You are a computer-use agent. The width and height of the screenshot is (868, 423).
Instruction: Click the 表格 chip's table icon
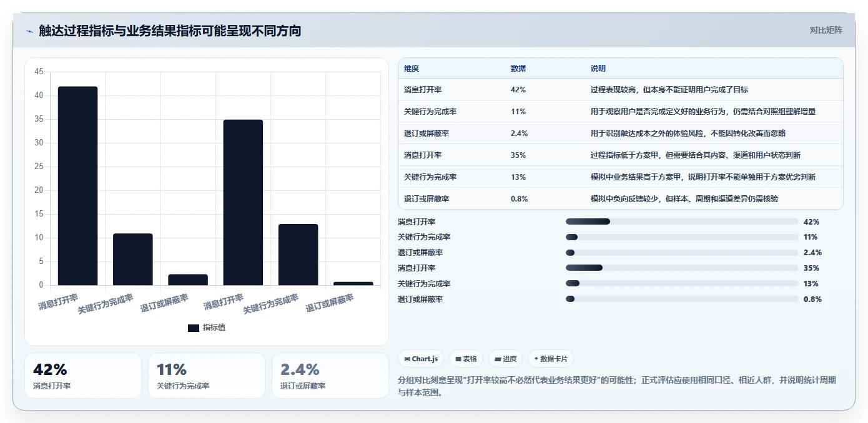pos(458,359)
